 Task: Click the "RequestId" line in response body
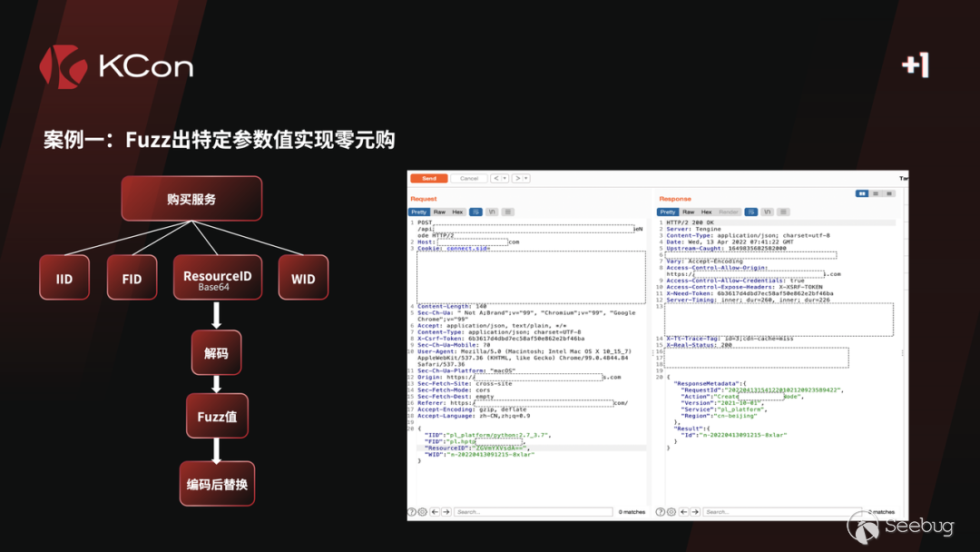pyautogui.click(x=762, y=390)
